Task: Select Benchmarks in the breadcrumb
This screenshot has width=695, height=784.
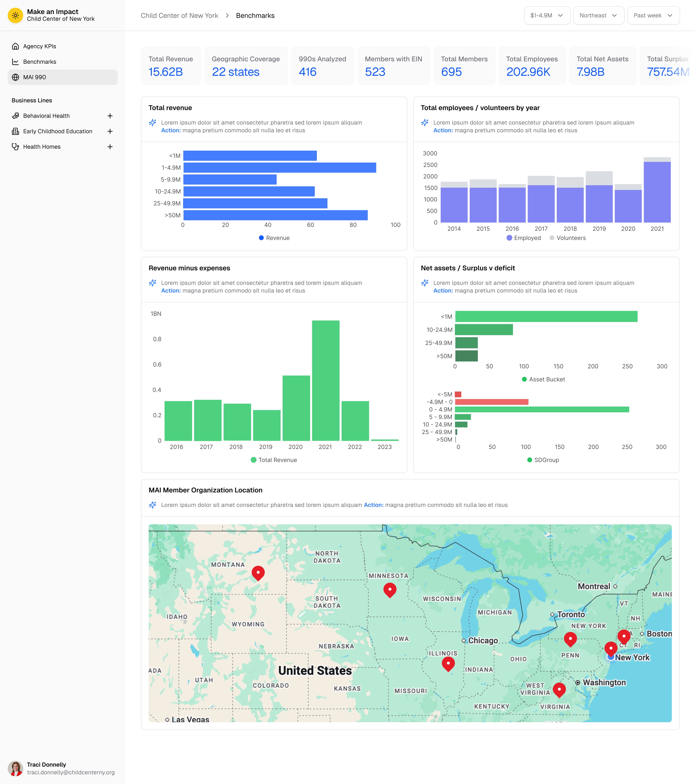Action: (x=255, y=15)
